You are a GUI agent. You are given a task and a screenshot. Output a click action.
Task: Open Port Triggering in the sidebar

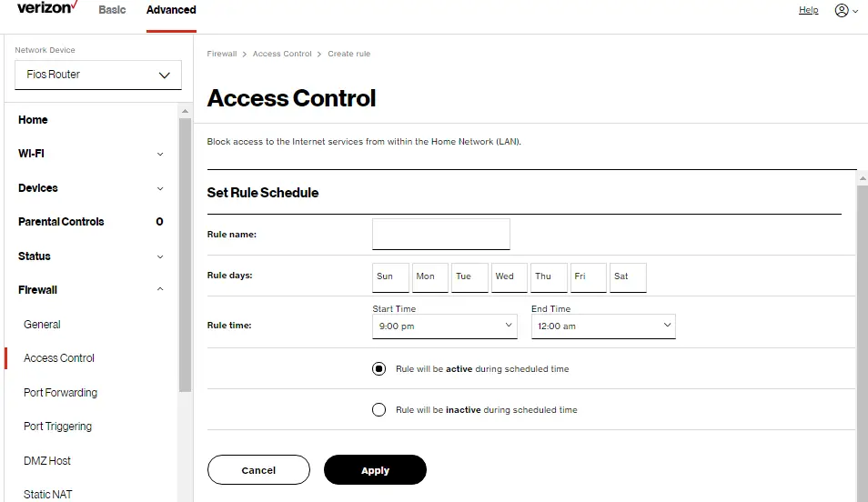(x=57, y=427)
